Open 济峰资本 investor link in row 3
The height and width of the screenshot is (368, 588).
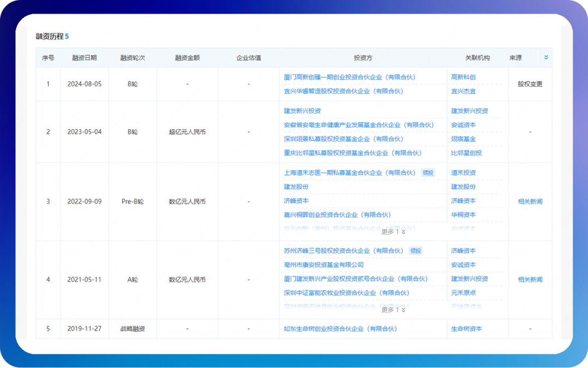click(x=296, y=201)
